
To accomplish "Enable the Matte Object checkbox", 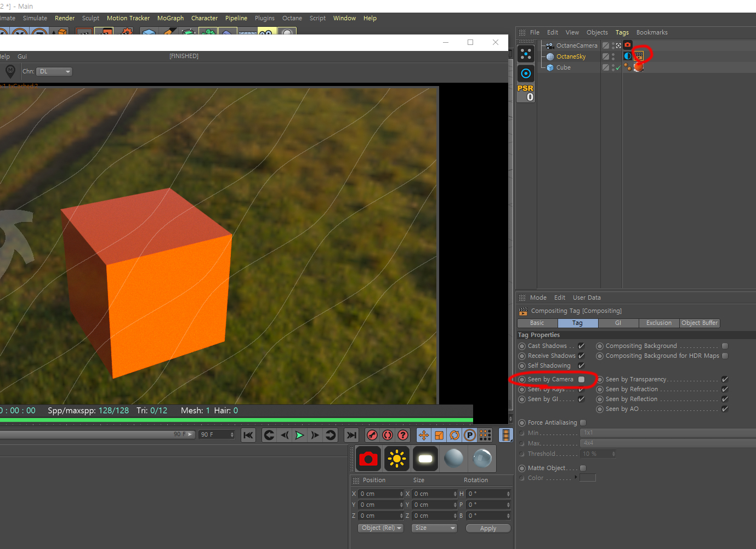I will (583, 468).
